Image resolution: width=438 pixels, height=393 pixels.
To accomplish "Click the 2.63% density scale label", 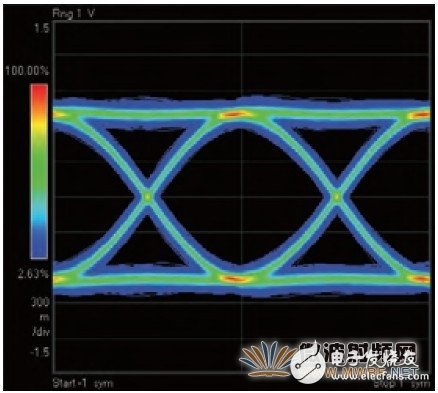I will tap(33, 274).
